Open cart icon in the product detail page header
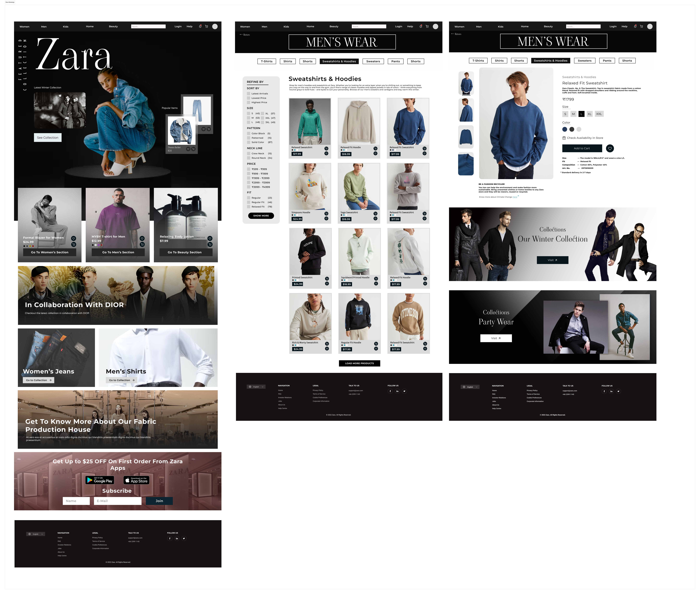Viewport: 700px width, 594px height. coord(641,26)
